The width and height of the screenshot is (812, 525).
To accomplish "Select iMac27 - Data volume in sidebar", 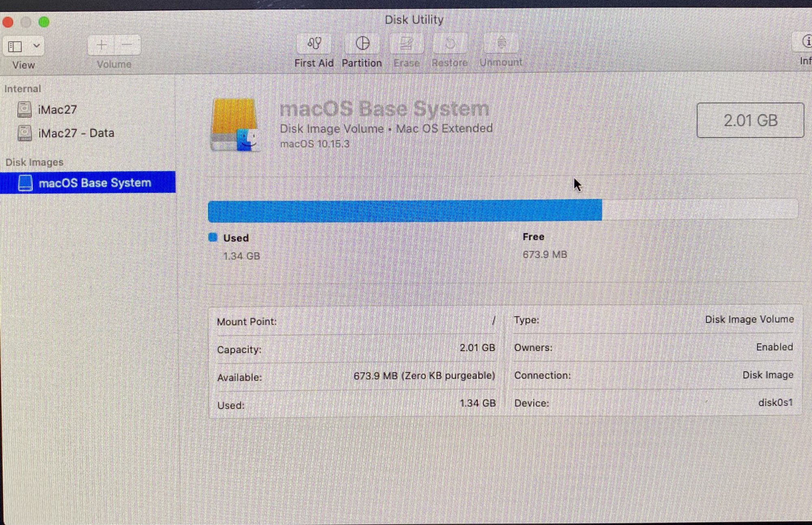I will coord(76,133).
